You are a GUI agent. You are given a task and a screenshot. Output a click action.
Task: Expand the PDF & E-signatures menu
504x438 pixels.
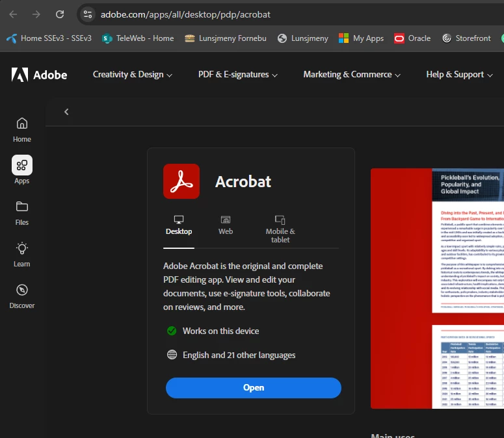(x=238, y=75)
